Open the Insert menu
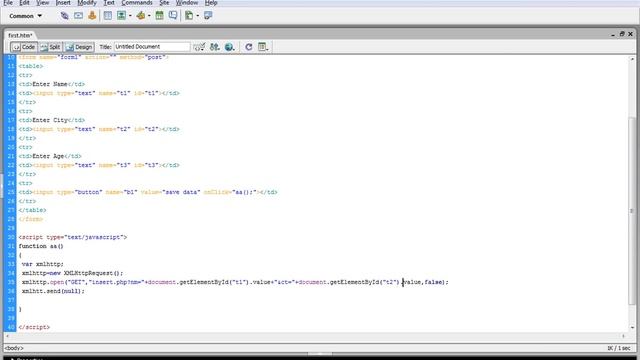The width and height of the screenshot is (640, 360). click(x=63, y=3)
